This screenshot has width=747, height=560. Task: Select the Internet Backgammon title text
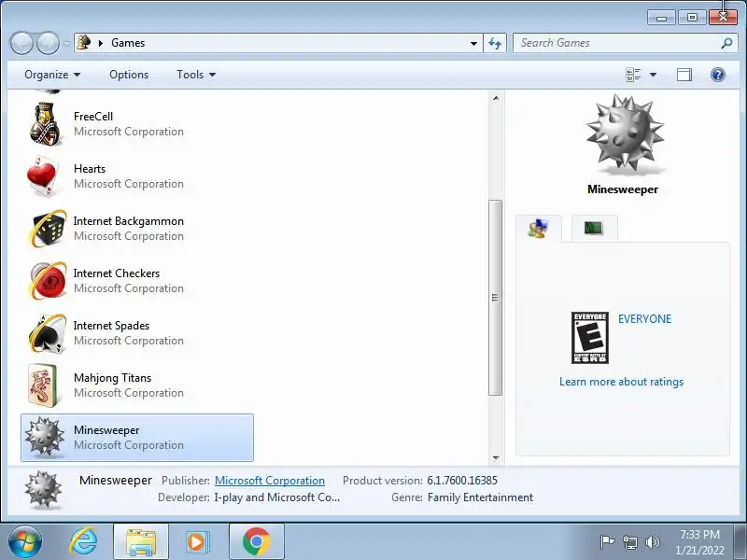click(129, 221)
